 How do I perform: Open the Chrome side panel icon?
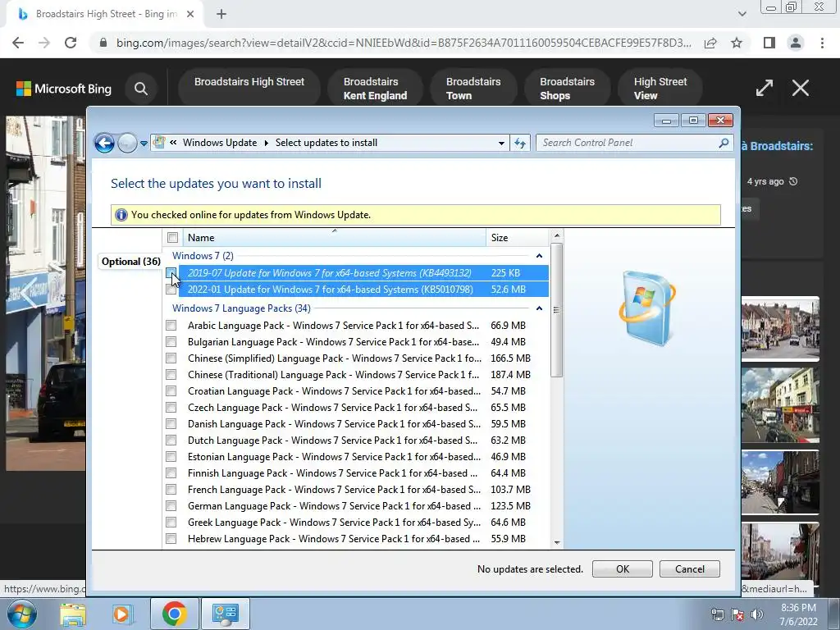(x=769, y=43)
